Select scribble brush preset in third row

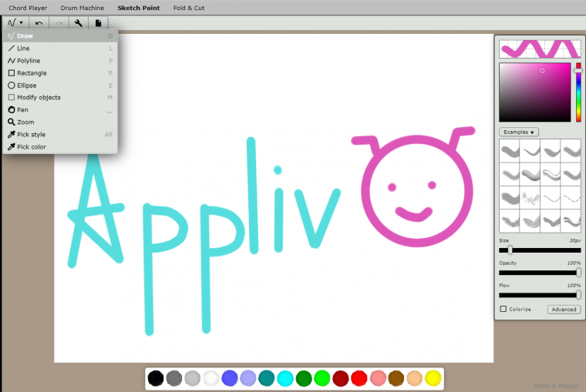pyautogui.click(x=530, y=198)
